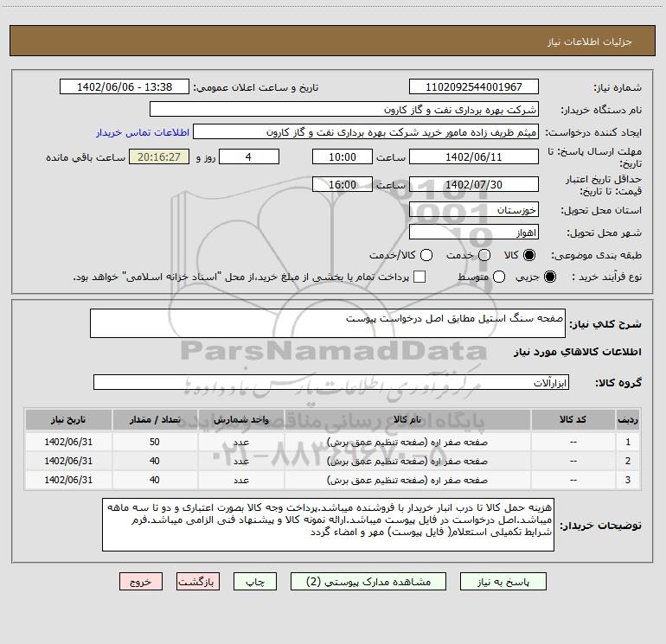Click item name in row 2
Screen dimensions: 666x644
407,461
